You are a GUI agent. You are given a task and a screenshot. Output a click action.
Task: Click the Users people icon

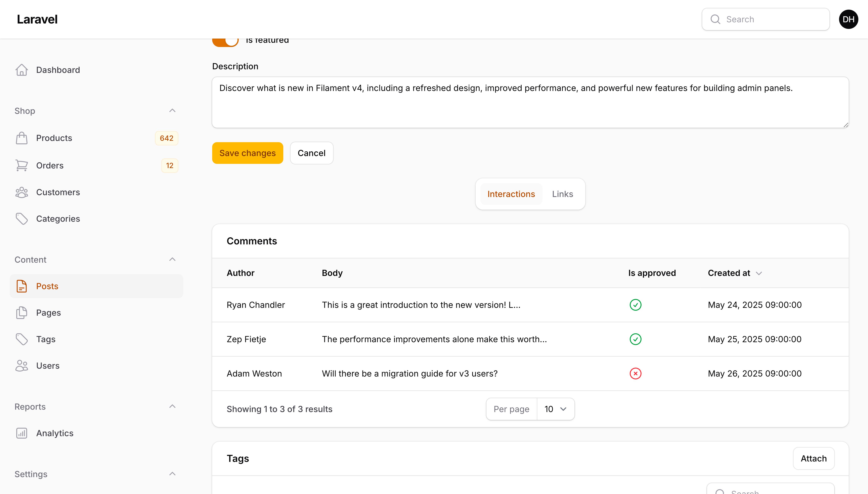22,365
